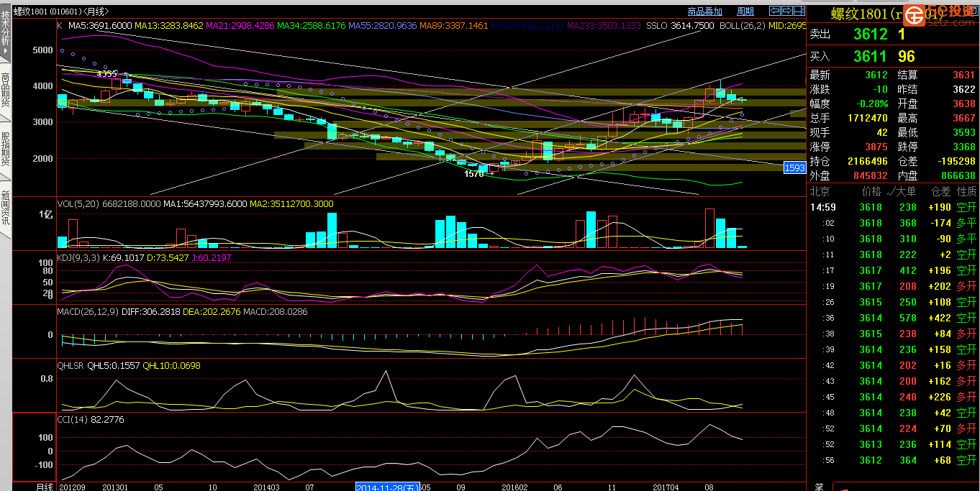Click the 201301 date on the time axis
980x491 pixels.
pyautogui.click(x=116, y=487)
